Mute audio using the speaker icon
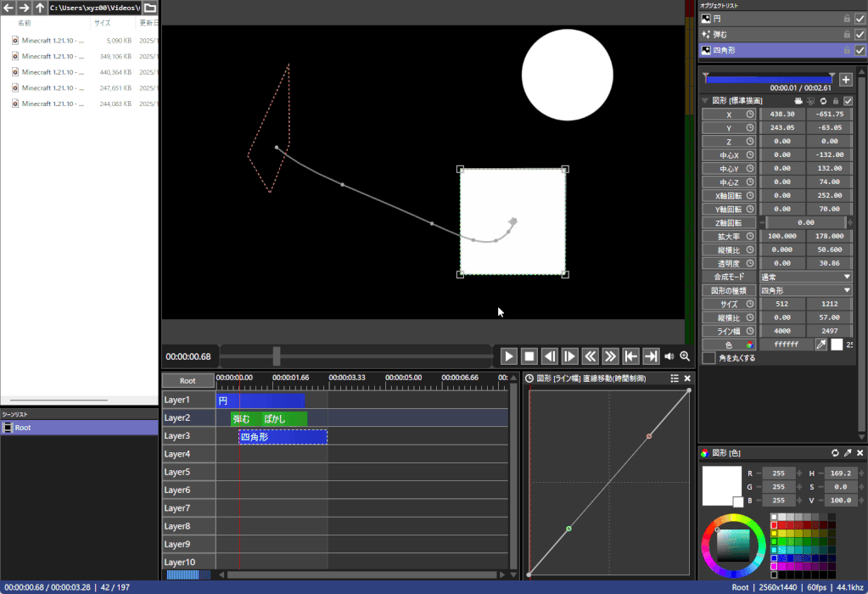 pos(669,356)
